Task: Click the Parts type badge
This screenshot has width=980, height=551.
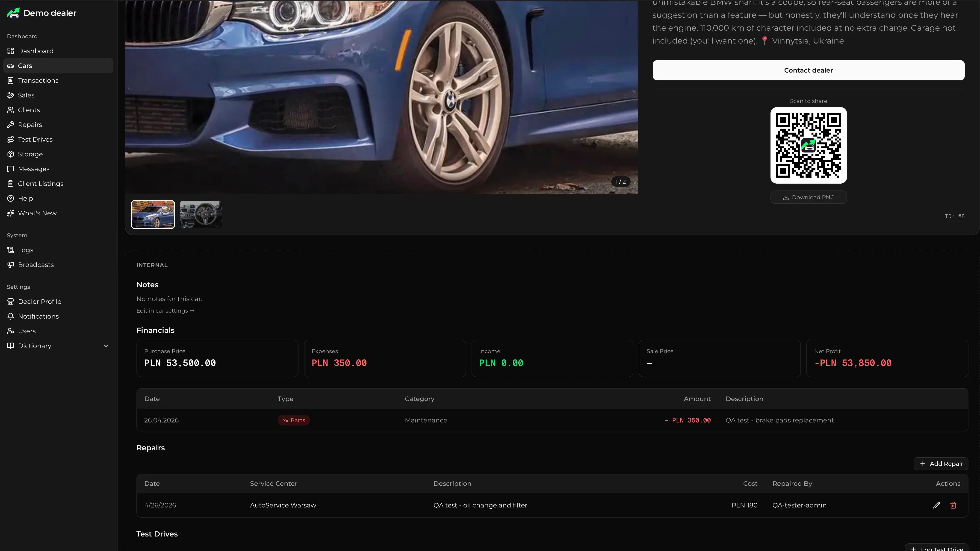Action: click(294, 421)
